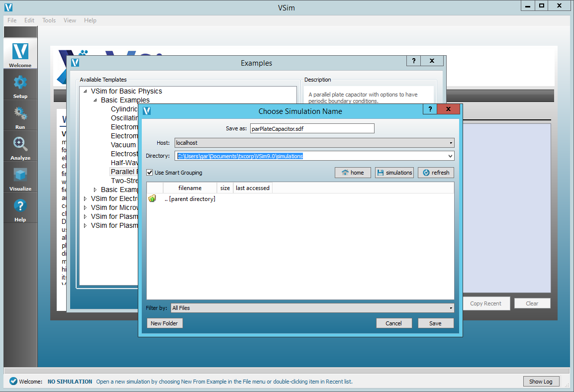This screenshot has width=574, height=392.
Task: Click the help question button in Examples dialog
Action: (x=414, y=61)
